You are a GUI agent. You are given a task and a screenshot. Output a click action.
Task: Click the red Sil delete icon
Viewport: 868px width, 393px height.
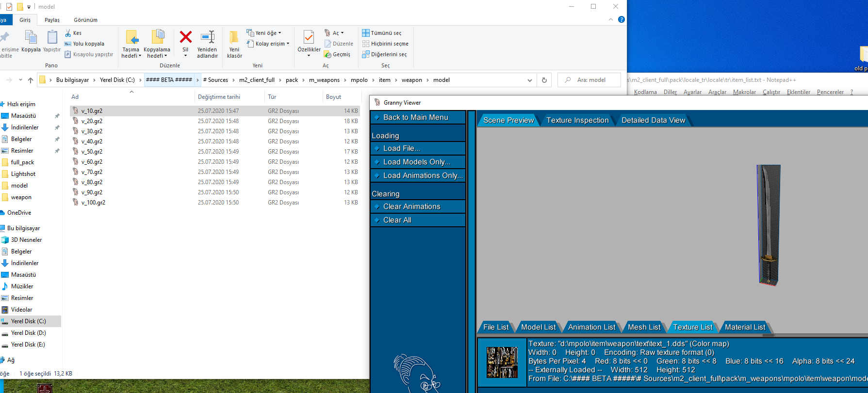pyautogui.click(x=185, y=37)
